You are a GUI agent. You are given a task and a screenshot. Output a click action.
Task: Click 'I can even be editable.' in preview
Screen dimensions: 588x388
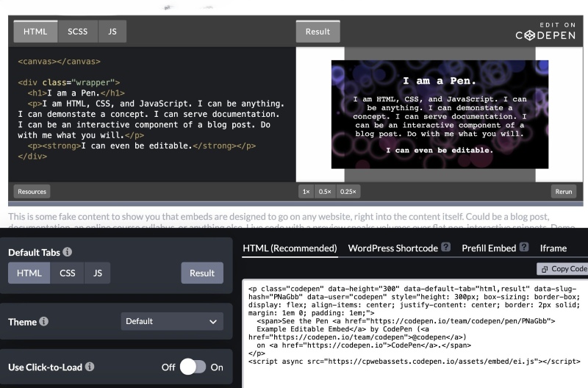[x=440, y=151]
